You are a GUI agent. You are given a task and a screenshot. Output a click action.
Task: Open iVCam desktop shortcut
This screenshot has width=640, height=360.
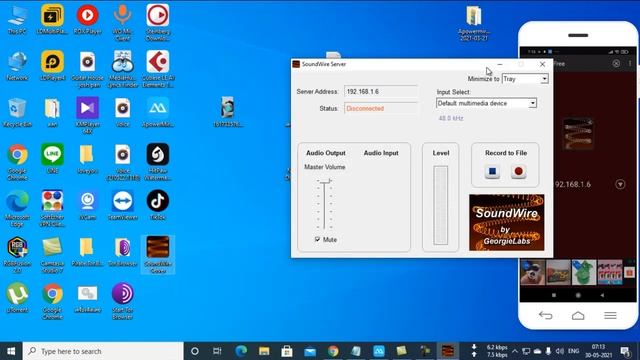87,205
